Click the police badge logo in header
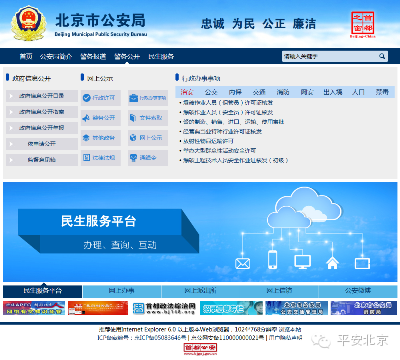 (28, 23)
